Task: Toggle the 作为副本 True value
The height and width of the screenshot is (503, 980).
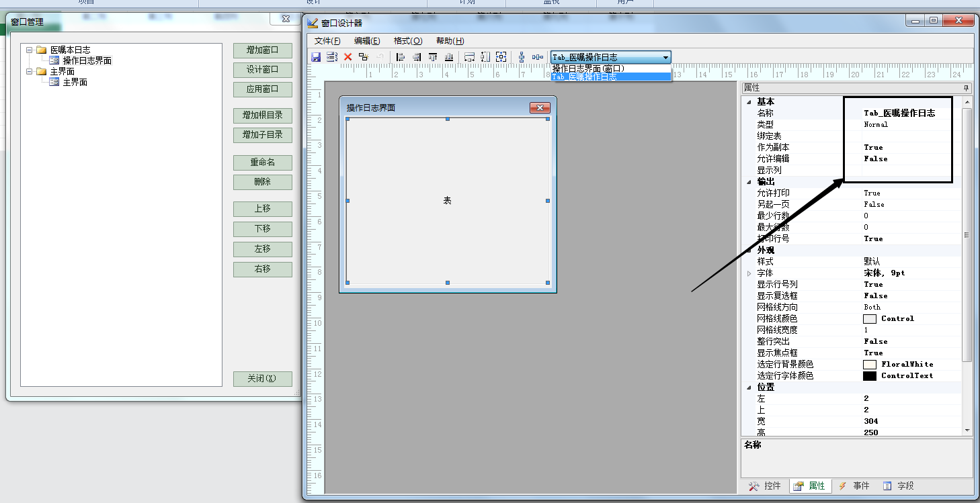Action: click(x=873, y=148)
